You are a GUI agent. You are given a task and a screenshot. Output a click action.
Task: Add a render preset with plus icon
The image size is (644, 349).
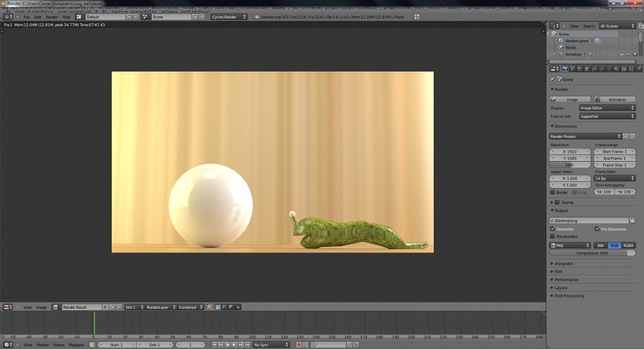626,136
